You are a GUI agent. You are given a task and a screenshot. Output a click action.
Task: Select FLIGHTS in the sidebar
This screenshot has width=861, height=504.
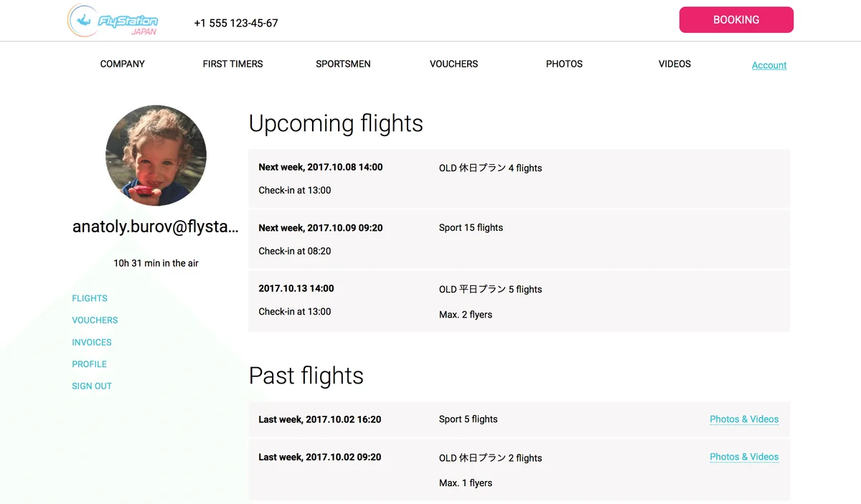point(90,298)
